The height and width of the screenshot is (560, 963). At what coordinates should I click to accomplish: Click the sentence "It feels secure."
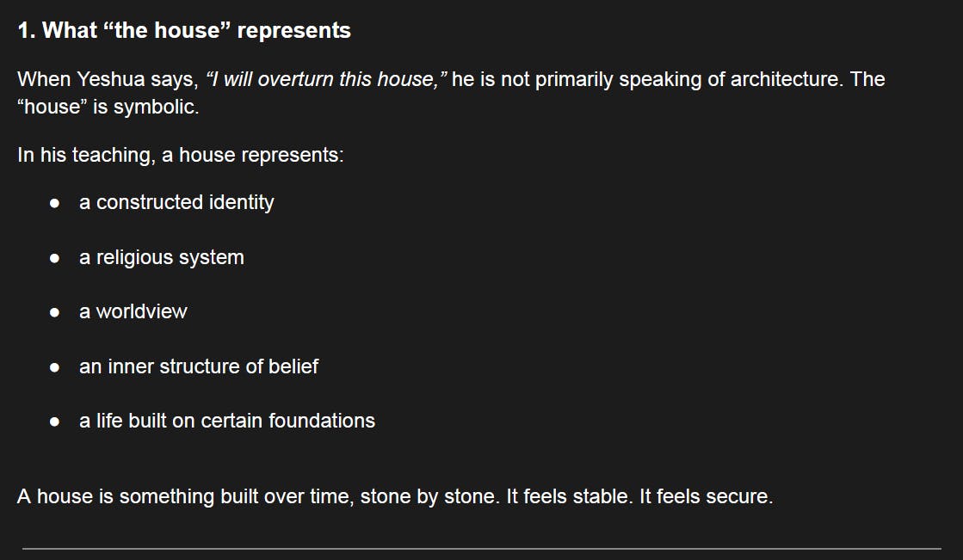tap(707, 497)
